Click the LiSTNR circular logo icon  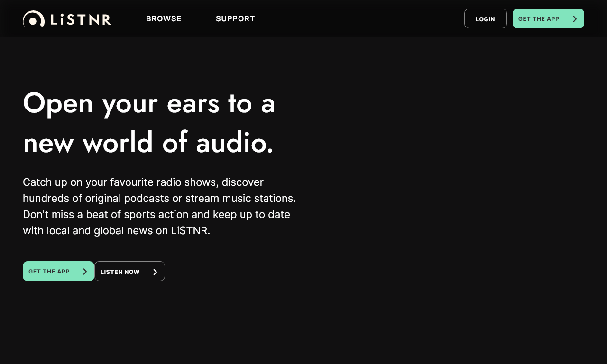(x=33, y=19)
